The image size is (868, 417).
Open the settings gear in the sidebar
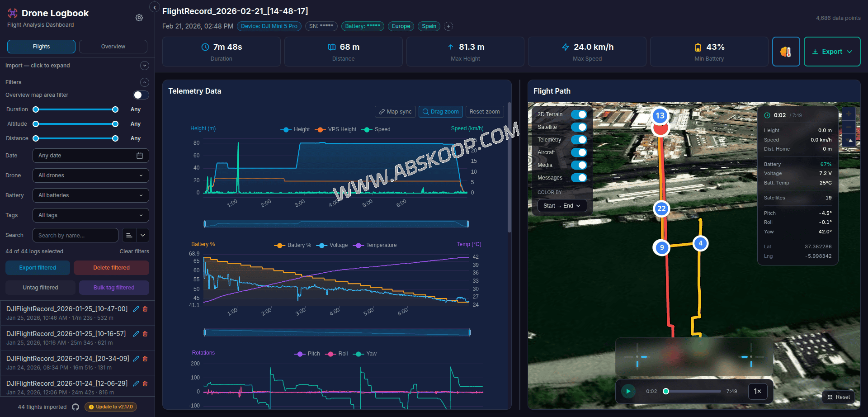[x=139, y=18]
